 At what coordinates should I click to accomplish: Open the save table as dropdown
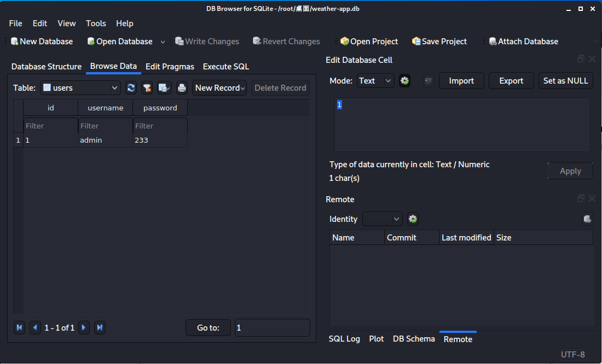tap(164, 88)
